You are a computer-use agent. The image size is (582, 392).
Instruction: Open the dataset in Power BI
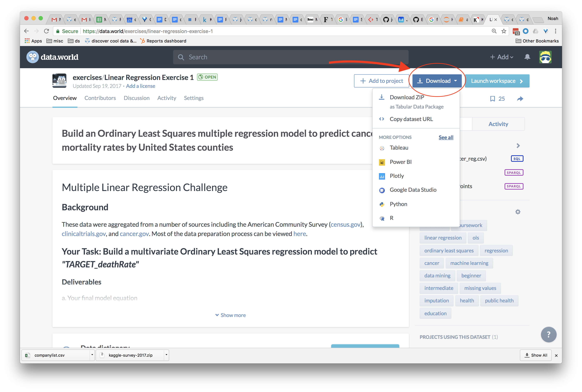point(401,162)
